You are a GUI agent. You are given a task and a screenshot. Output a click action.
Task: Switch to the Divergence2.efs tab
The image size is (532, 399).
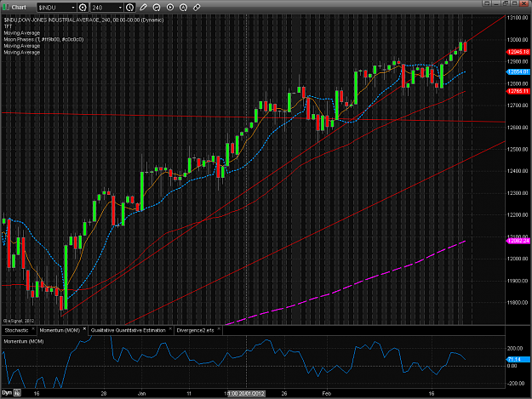coord(196,330)
